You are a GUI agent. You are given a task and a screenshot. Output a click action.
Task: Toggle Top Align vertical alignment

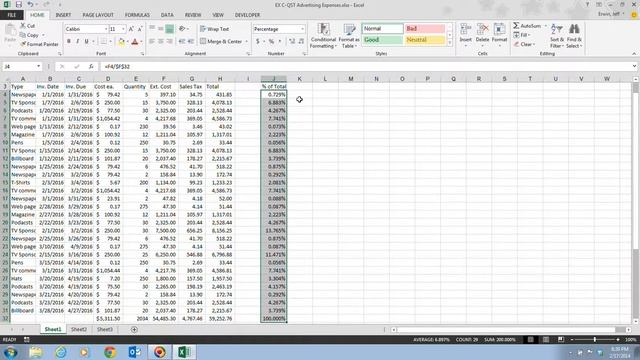pos(152,29)
